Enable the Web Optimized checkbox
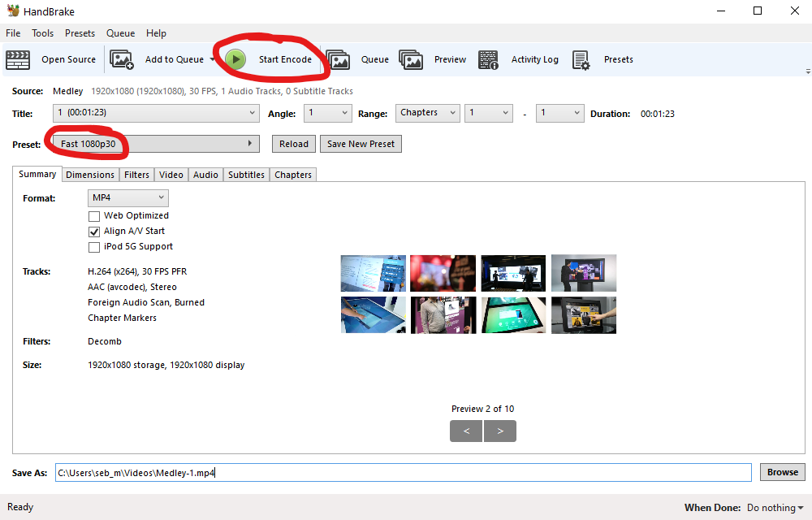The width and height of the screenshot is (812, 520). pos(94,215)
